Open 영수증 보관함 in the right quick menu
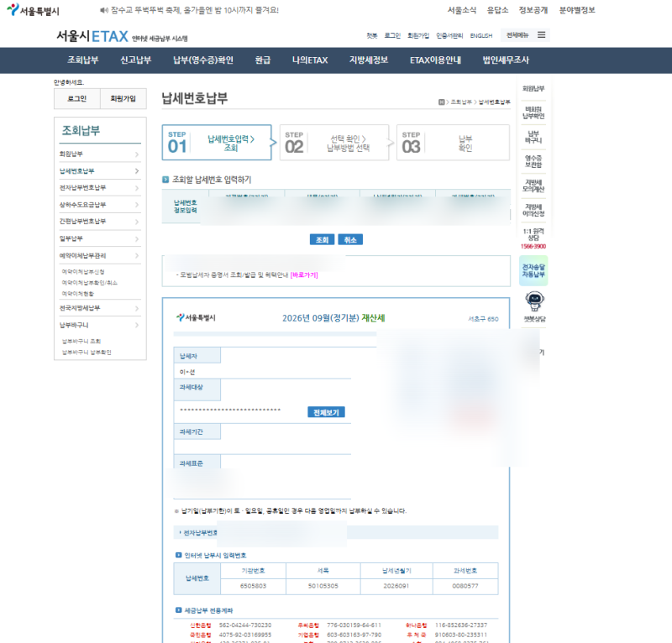The width and height of the screenshot is (672, 643). click(533, 161)
